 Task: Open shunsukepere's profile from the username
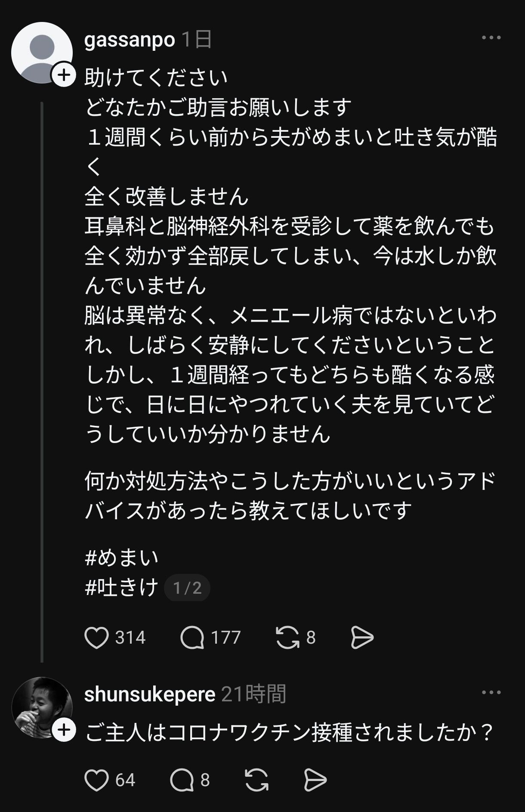150,694
